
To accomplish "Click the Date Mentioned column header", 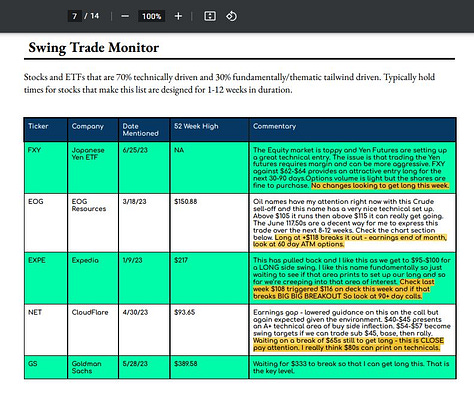I will (x=144, y=129).
